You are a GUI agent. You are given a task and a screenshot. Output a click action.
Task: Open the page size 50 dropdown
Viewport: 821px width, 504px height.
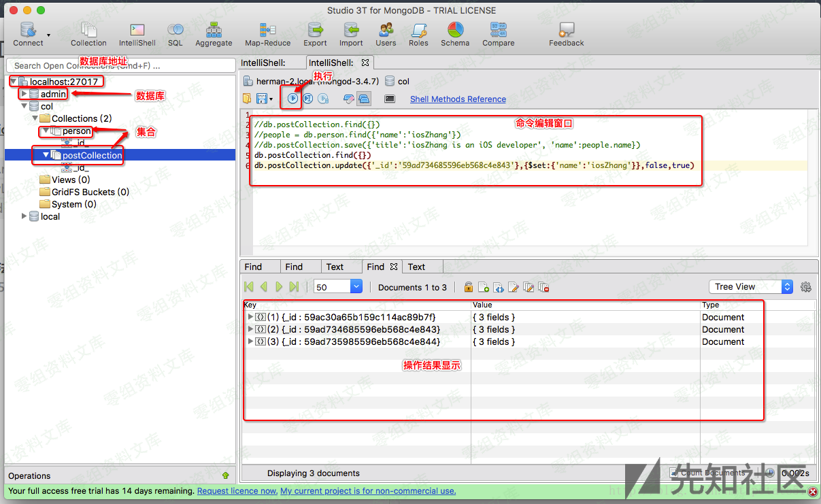(338, 287)
